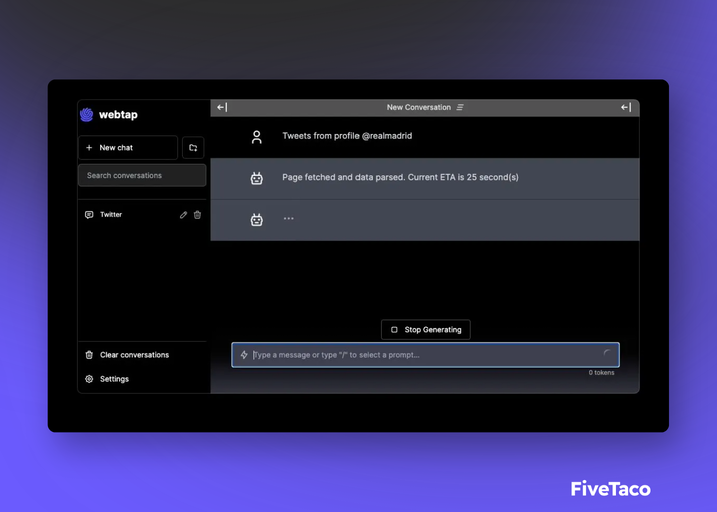This screenshot has height=512, width=717.
Task: Create a new folder with folder-plus icon
Action: tap(193, 148)
